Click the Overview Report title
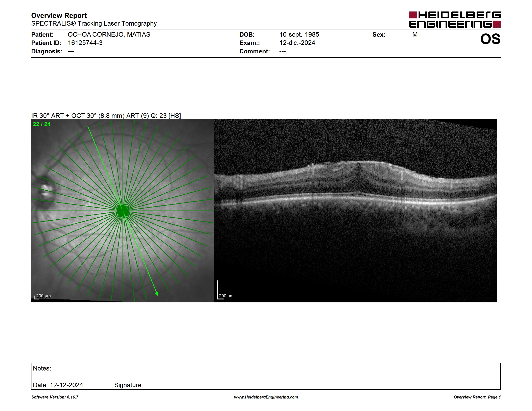The height and width of the screenshot is (411, 532). pos(59,16)
